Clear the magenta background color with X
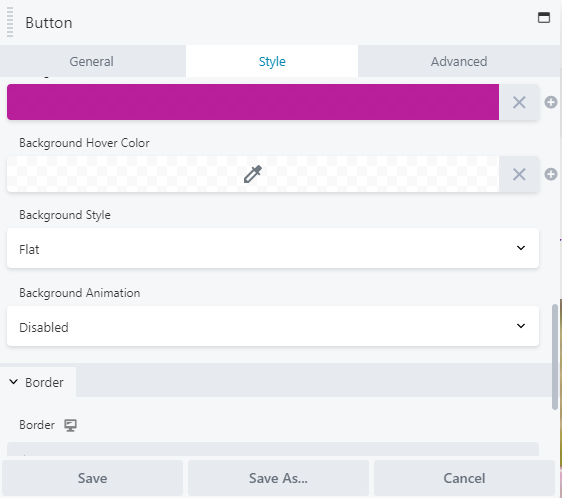 (x=519, y=102)
